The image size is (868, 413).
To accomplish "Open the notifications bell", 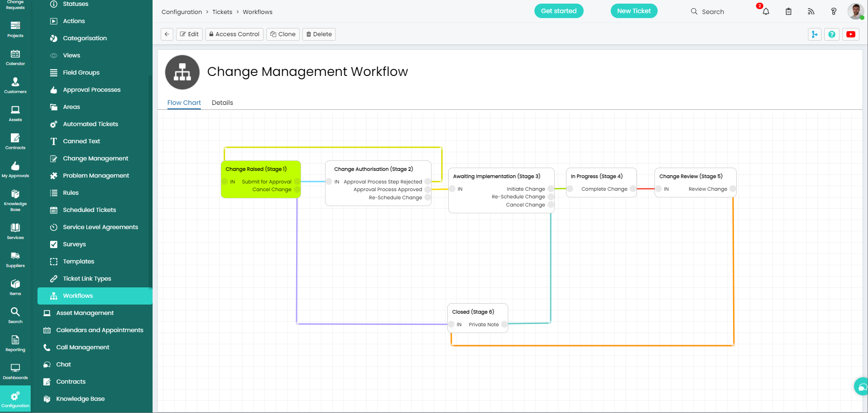I will pos(766,11).
